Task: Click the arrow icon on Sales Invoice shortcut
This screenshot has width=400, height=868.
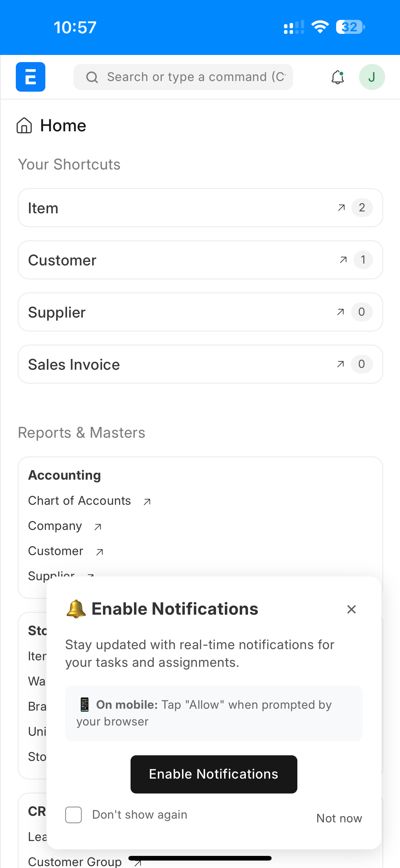Action: (x=340, y=364)
